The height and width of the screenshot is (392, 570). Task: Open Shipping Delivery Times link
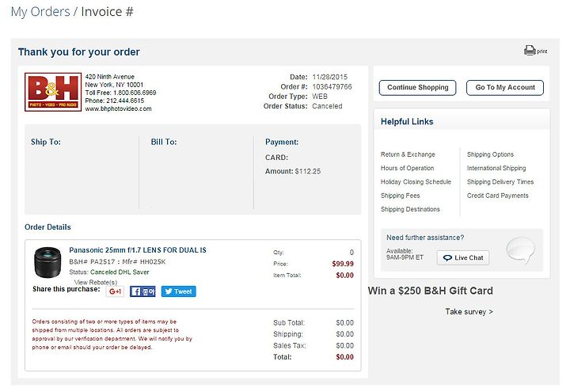[500, 182]
